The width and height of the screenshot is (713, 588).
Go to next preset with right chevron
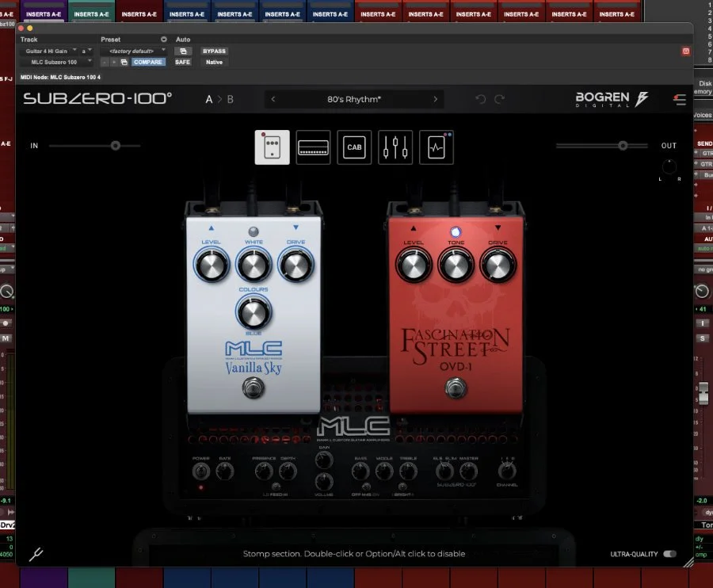pos(435,99)
